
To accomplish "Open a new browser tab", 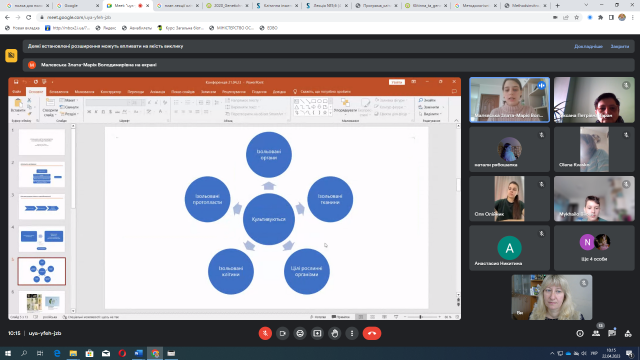I will point(558,6).
